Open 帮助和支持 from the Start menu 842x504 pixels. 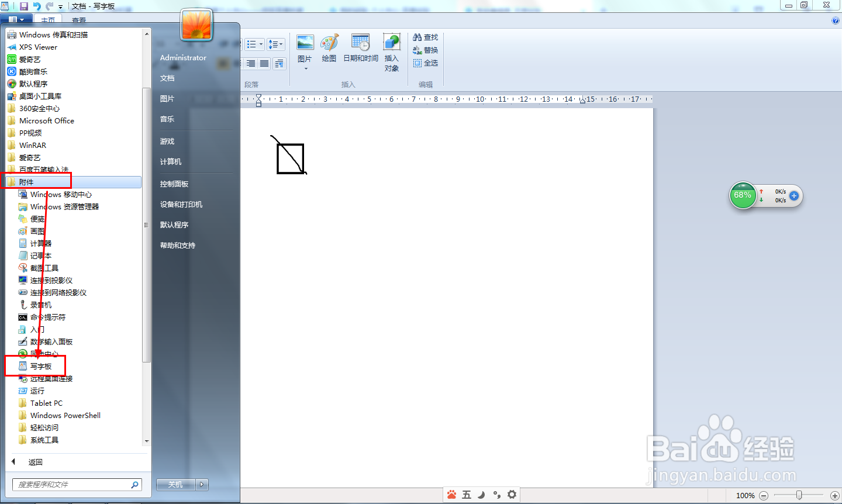(178, 246)
